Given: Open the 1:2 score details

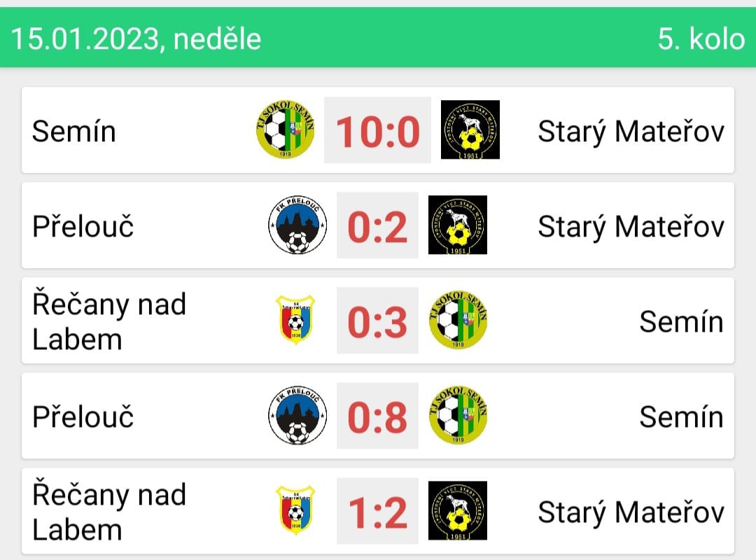Looking at the screenshot, I should (377, 511).
